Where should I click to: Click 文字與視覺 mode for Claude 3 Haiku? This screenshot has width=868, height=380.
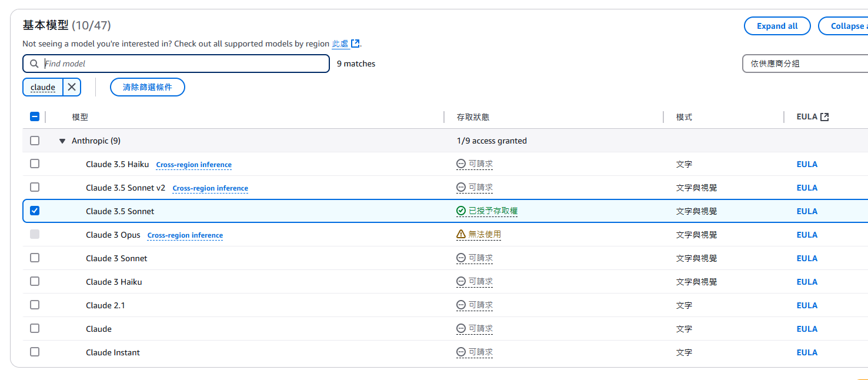[696, 282]
